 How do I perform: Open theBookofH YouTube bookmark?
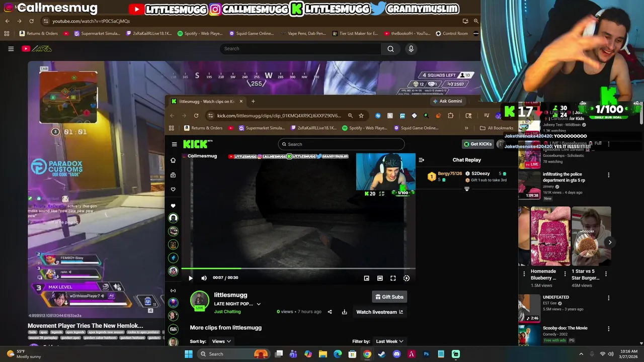(407, 34)
